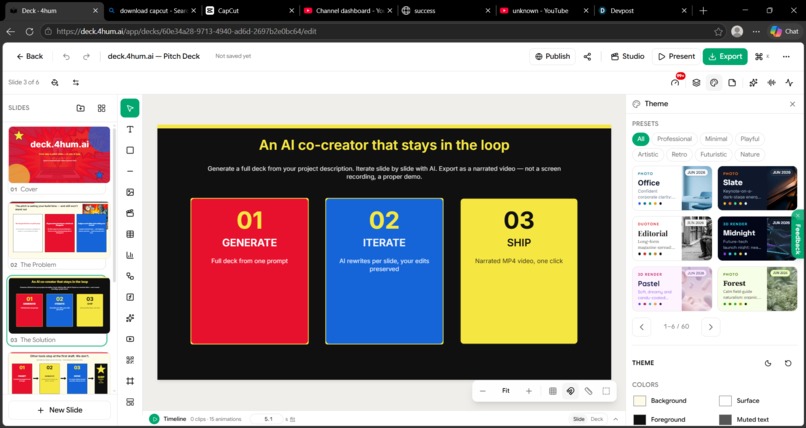
Task: Filter presets by Futuristic
Action: click(713, 154)
